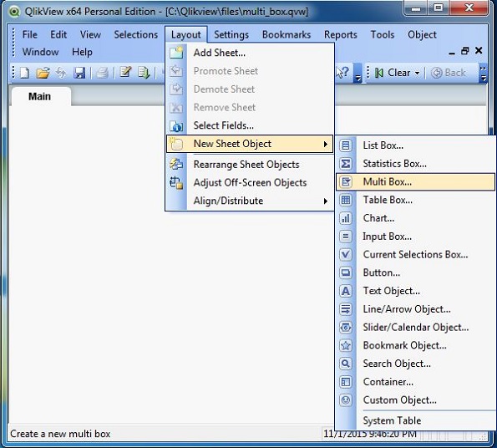497x448 pixels.
Task: Click the Current Selections Box checkmark icon
Action: coord(346,254)
